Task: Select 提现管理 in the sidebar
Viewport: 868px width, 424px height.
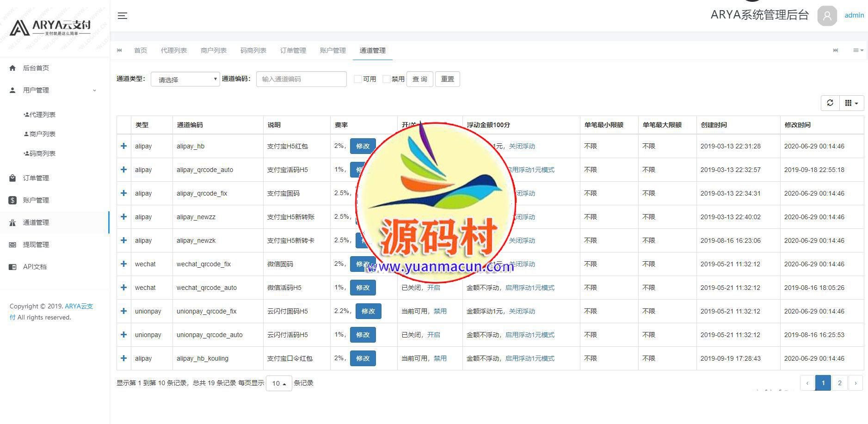Action: click(36, 245)
